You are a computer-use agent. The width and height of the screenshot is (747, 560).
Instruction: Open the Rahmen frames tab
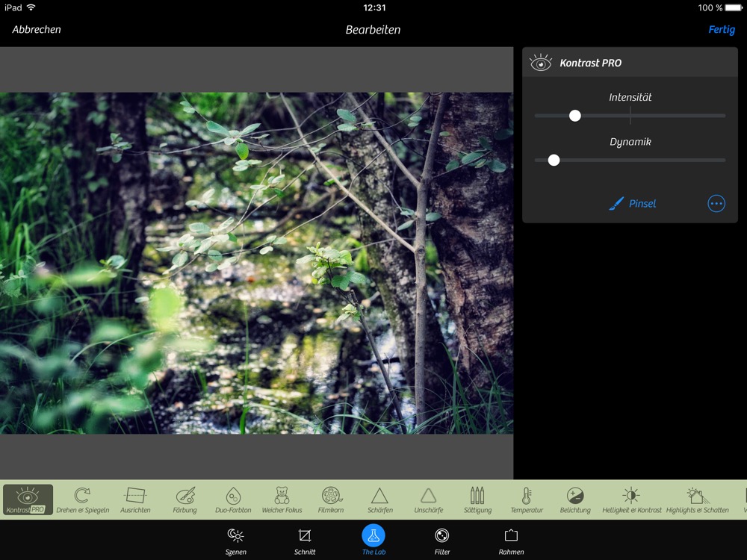click(x=511, y=541)
